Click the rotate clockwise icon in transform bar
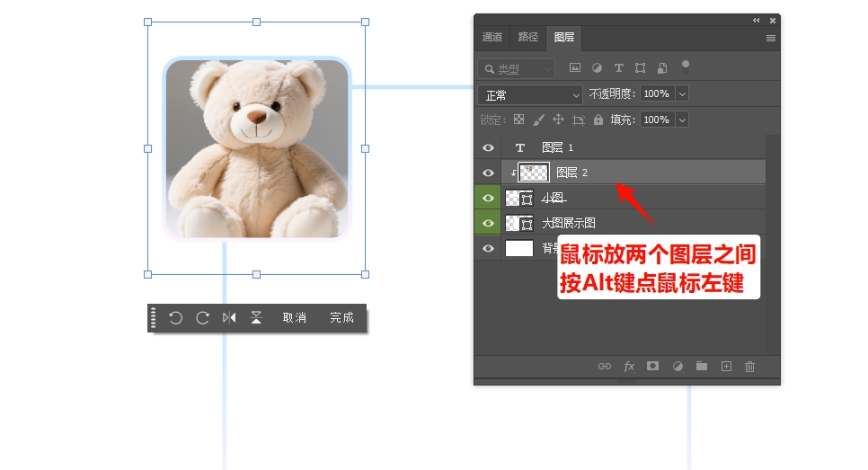This screenshot has width=868, height=470. 202,318
